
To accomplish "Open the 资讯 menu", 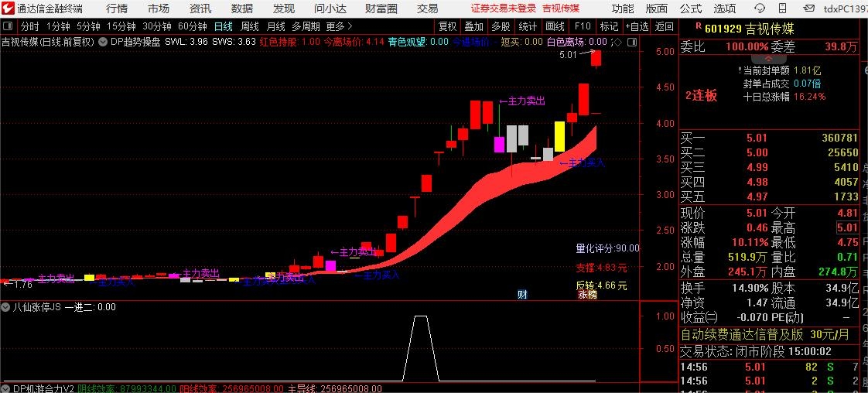I will (200, 9).
